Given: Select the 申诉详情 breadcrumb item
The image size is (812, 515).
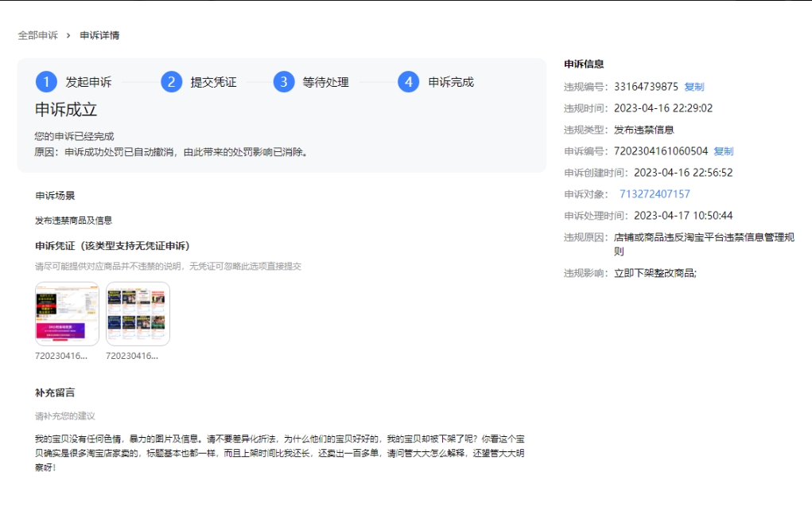Looking at the screenshot, I should tap(99, 35).
